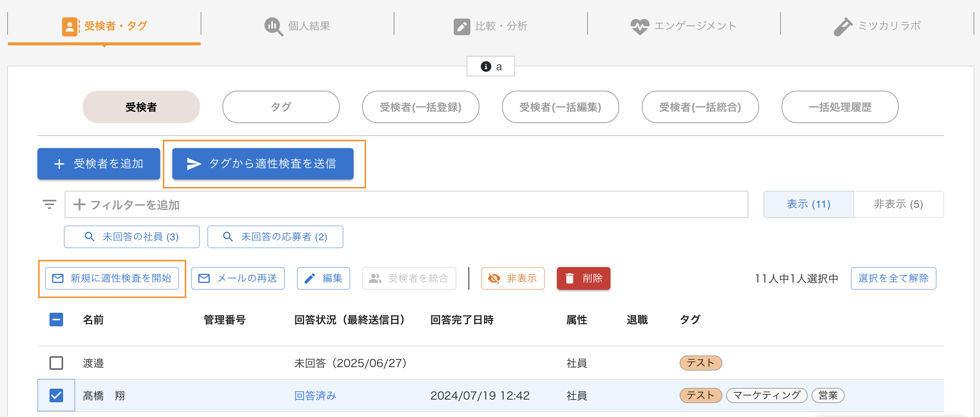The height and width of the screenshot is (417, 980).
Task: Click the 受検者・タグ person icon
Action: (70, 26)
